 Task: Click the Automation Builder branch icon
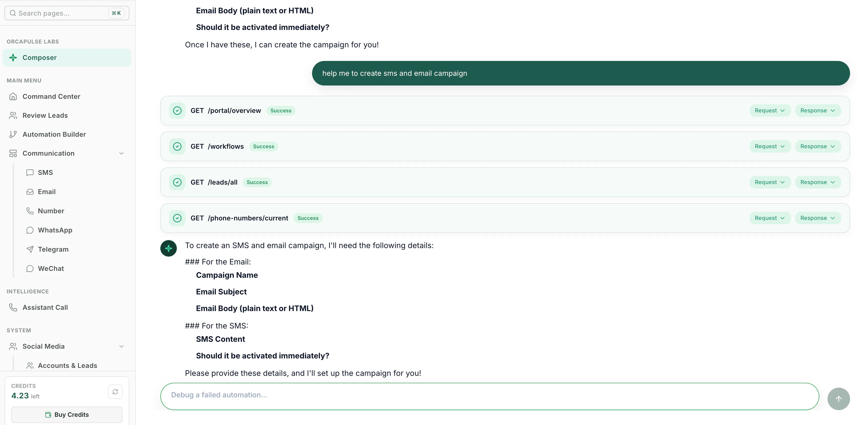(x=13, y=134)
